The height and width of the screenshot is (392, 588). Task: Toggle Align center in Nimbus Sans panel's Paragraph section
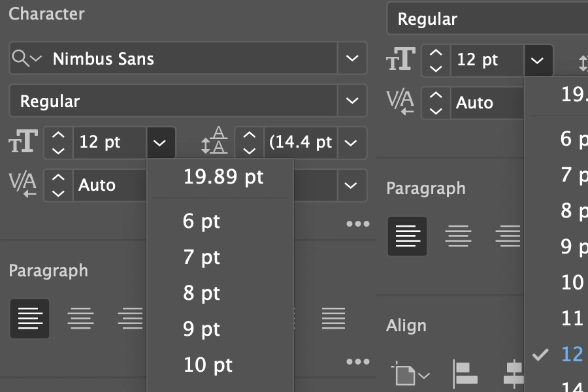(x=80, y=319)
